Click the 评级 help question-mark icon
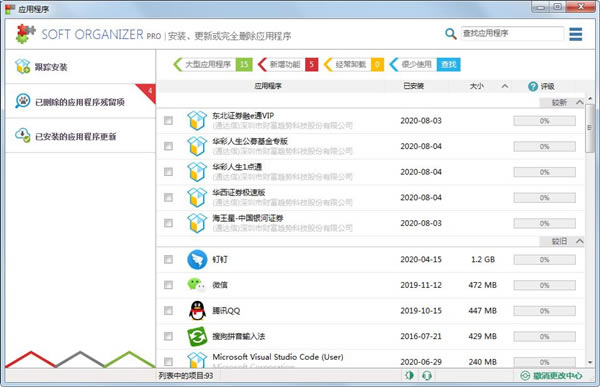Screen dimensions: 600x387 [533, 87]
